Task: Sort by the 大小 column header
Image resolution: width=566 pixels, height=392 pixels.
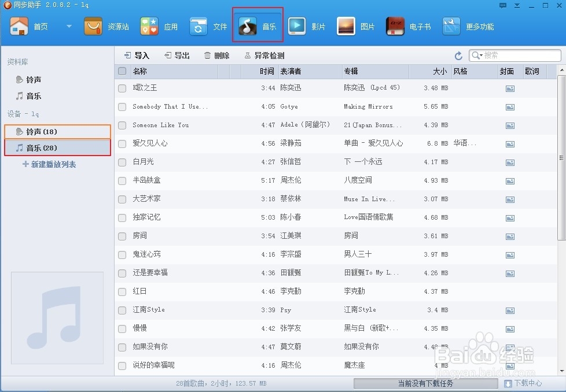Action: (429, 71)
